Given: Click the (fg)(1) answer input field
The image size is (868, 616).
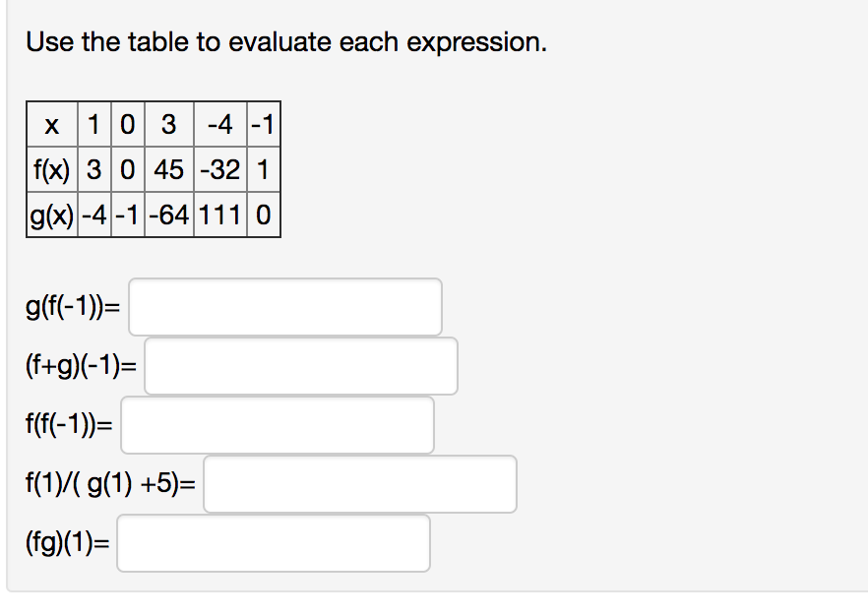Looking at the screenshot, I should tap(273, 542).
